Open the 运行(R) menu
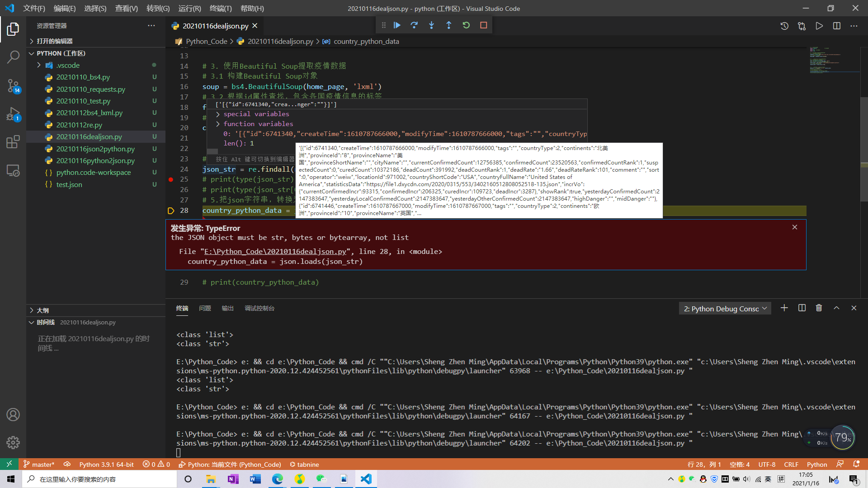The height and width of the screenshot is (488, 868). 189,8
